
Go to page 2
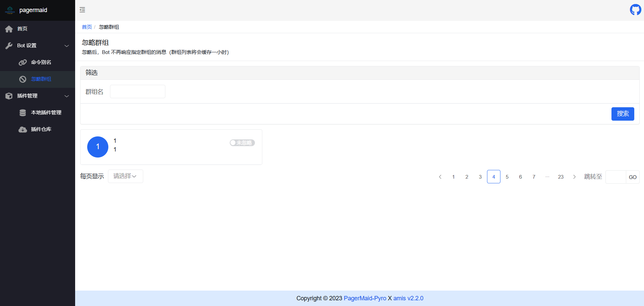(x=467, y=177)
